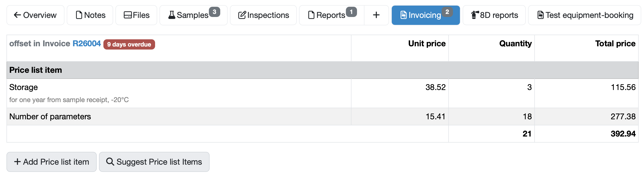Open the Files tab drive icon
The image size is (644, 180).
(x=128, y=15)
